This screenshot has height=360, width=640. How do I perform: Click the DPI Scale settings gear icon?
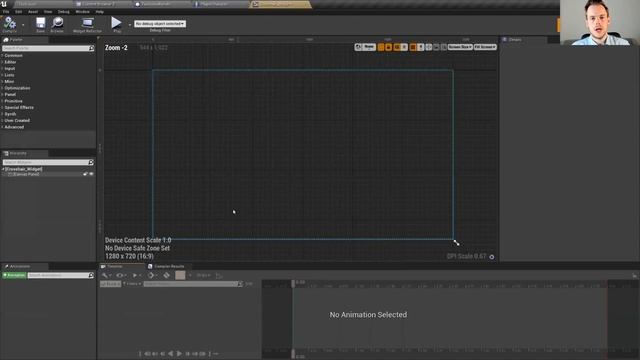[492, 257]
